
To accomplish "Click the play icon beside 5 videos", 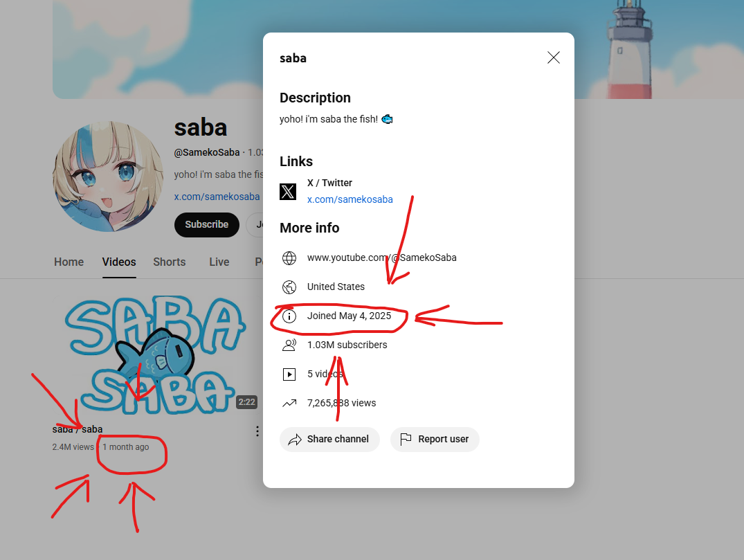I will click(289, 374).
